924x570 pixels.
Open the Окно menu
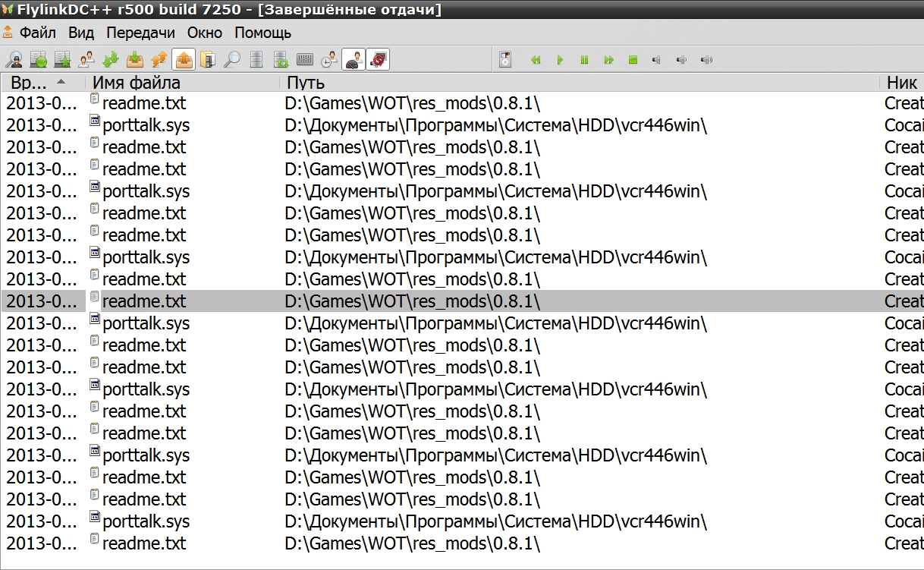coord(205,33)
